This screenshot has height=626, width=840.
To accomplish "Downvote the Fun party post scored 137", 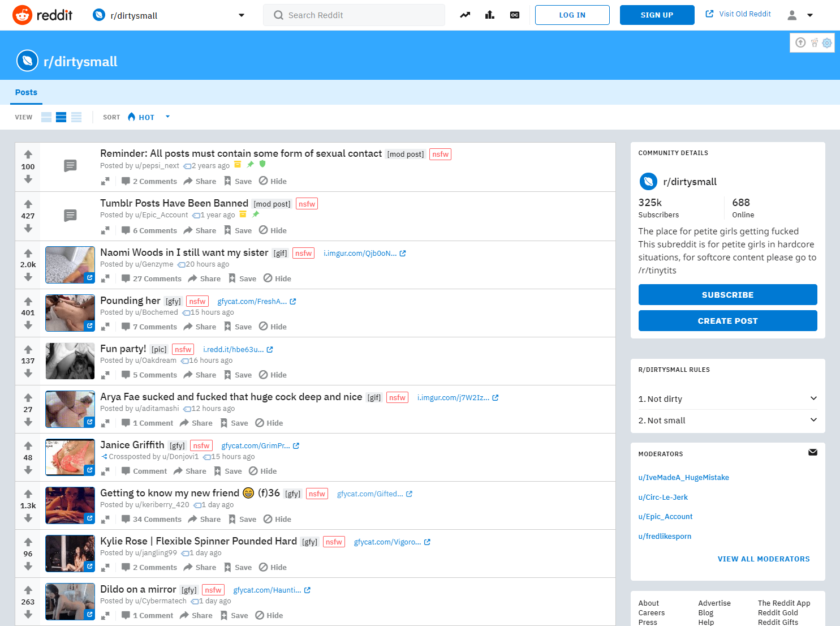I will 28,373.
